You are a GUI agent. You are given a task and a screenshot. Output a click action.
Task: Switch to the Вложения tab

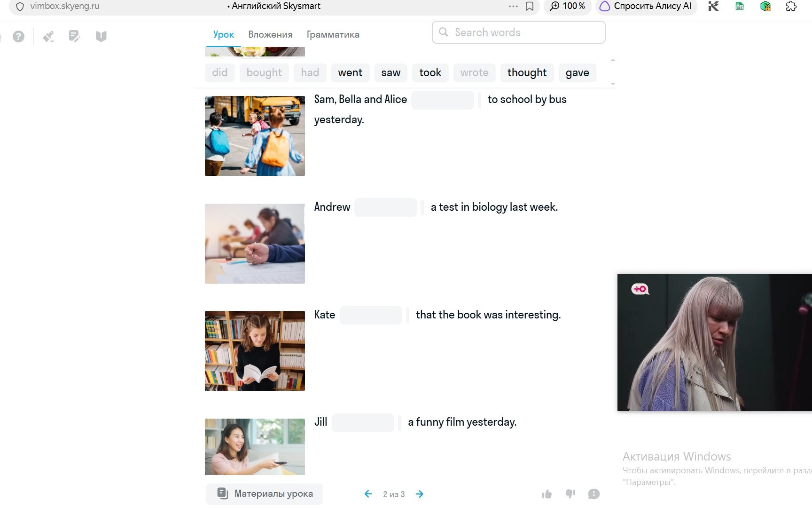(270, 34)
